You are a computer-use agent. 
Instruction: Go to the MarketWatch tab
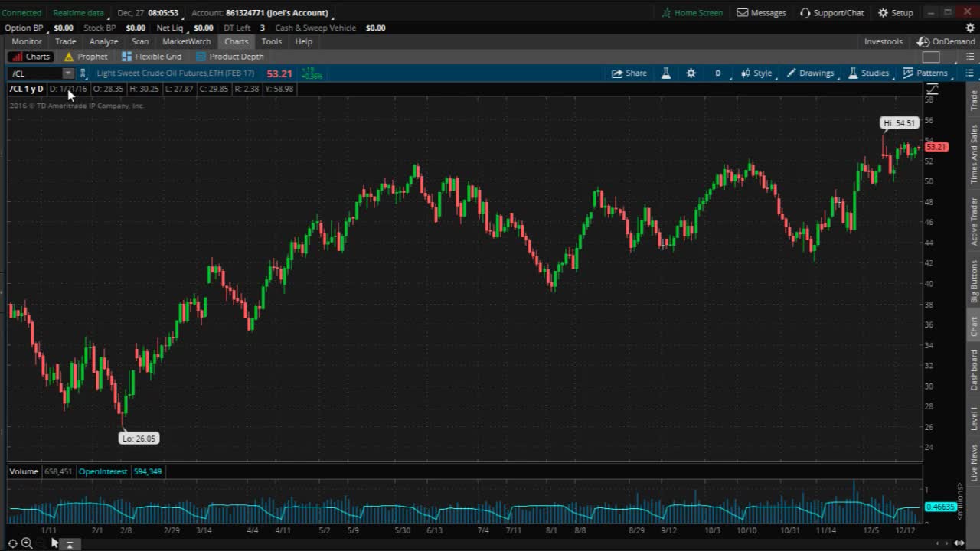[x=187, y=41]
